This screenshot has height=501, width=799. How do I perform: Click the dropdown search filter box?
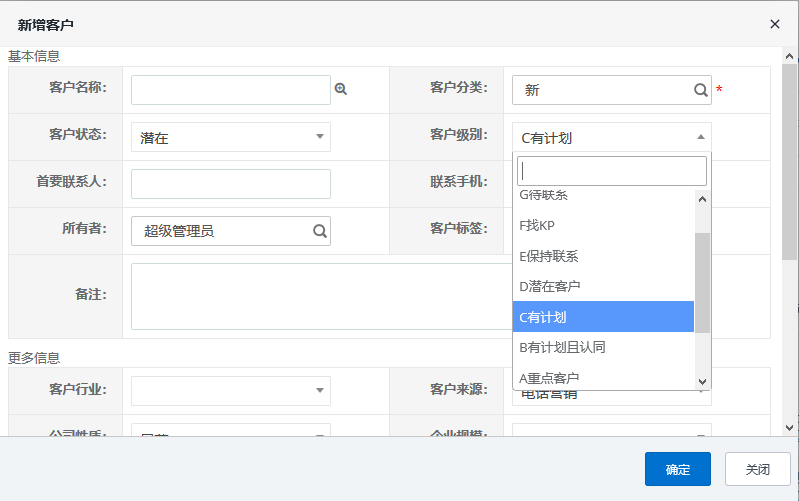click(x=611, y=170)
